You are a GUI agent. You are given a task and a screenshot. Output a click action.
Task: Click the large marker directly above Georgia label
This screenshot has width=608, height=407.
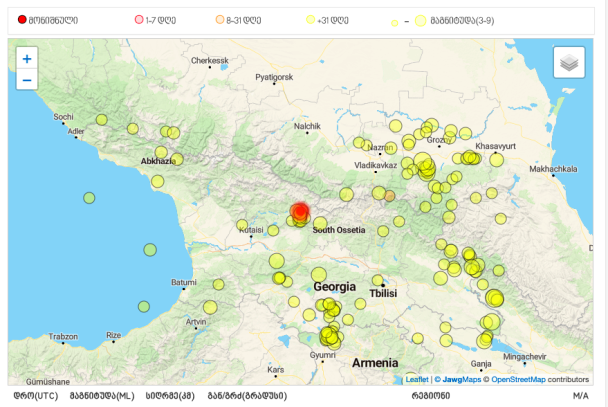[319, 275]
